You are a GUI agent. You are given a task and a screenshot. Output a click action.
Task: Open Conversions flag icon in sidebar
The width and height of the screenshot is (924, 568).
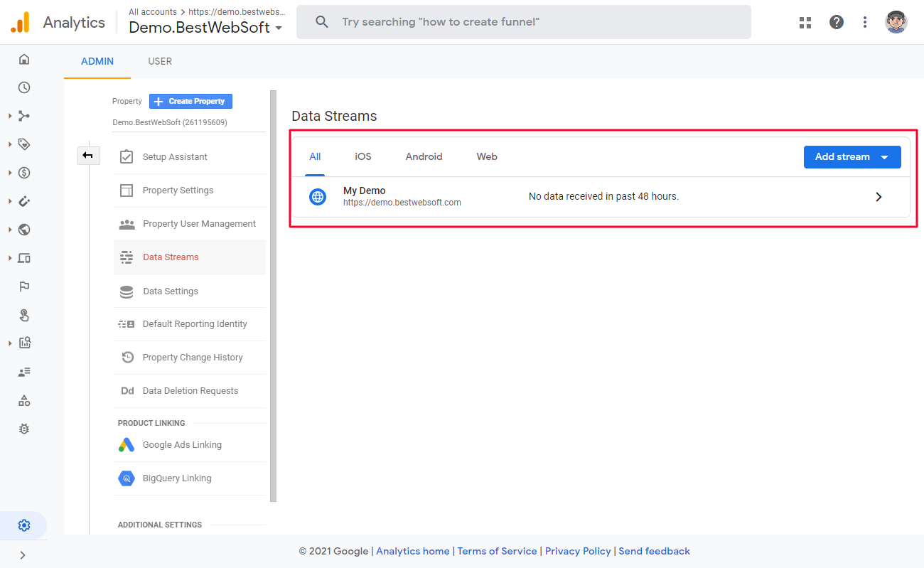pyautogui.click(x=24, y=286)
